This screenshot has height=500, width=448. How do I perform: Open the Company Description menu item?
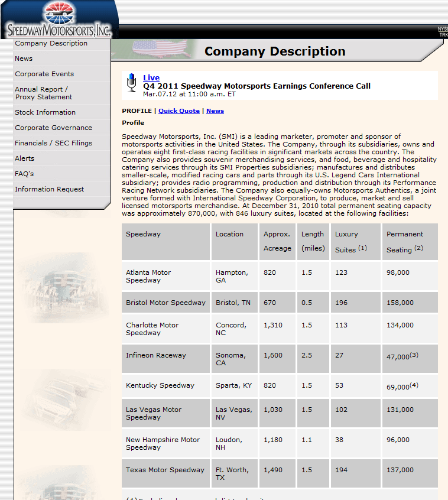[51, 43]
